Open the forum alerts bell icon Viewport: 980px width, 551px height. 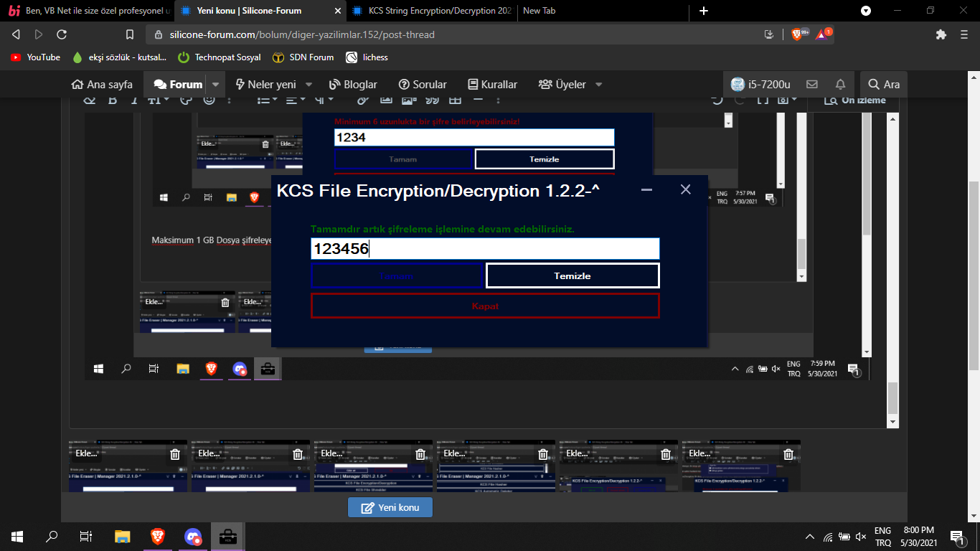point(840,85)
